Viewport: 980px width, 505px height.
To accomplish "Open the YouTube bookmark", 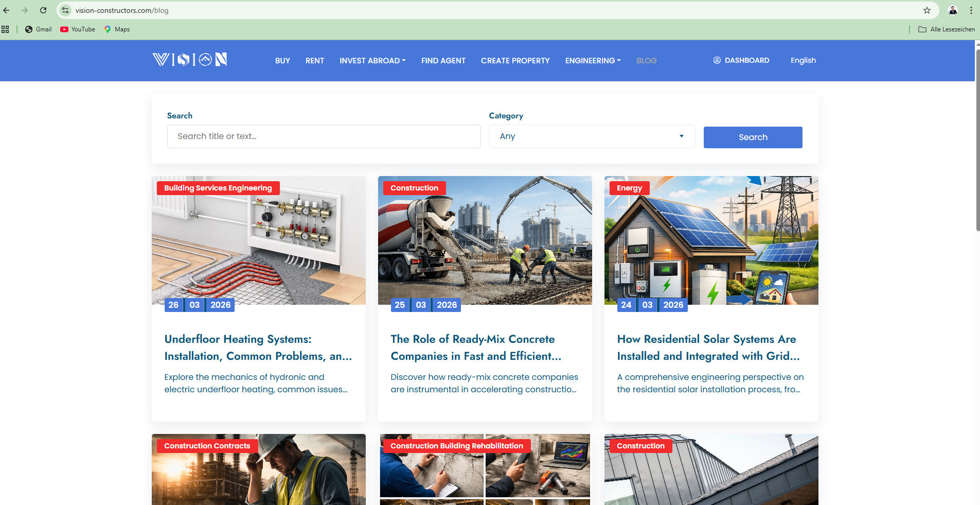I will point(78,29).
